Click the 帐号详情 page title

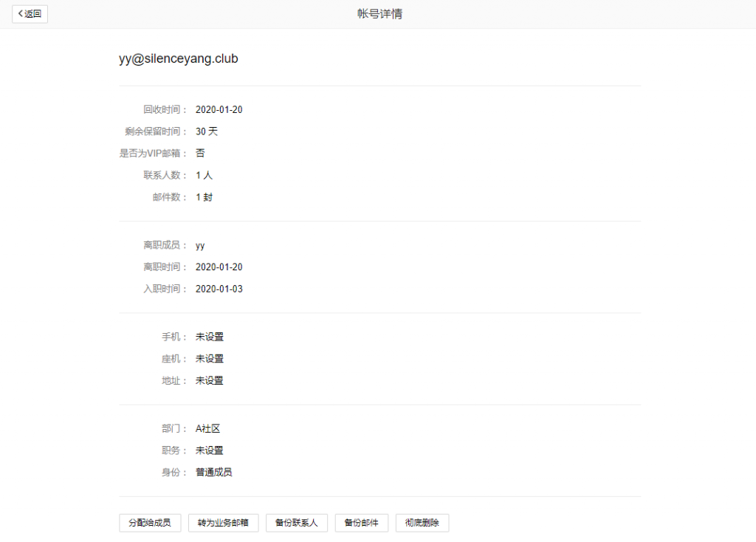(x=379, y=14)
